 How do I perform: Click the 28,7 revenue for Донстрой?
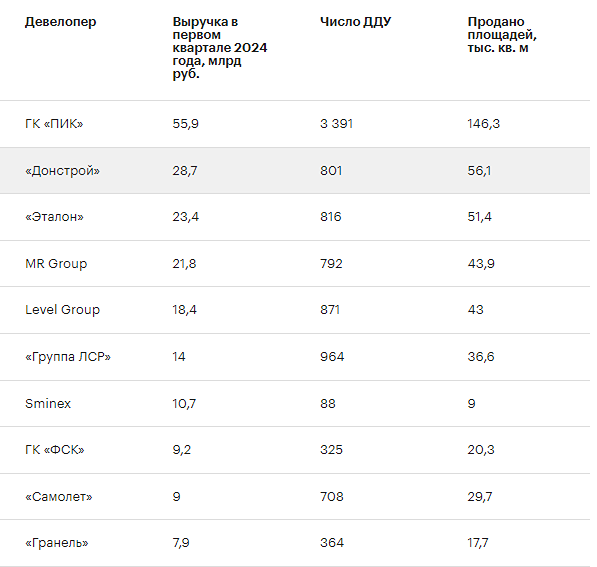coord(185,171)
